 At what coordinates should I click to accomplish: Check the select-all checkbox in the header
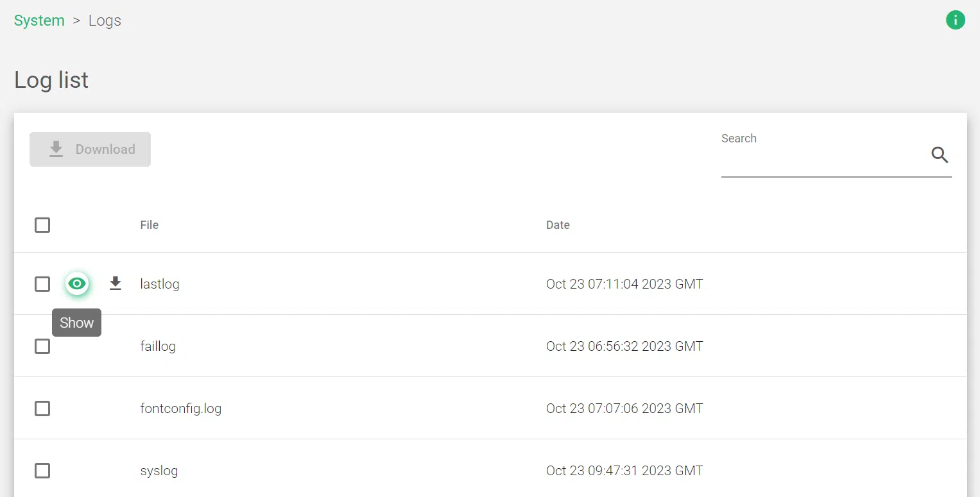click(42, 225)
